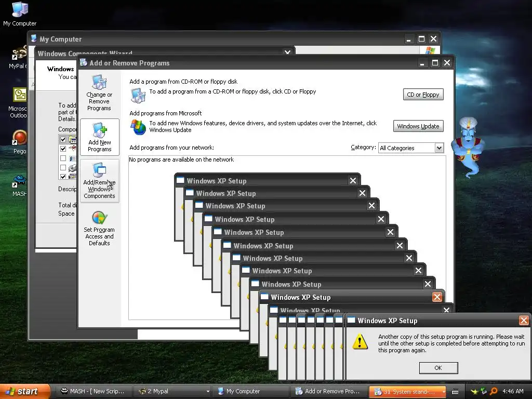The height and width of the screenshot is (399, 532).
Task: Open the Start menu
Action: [x=25, y=391]
